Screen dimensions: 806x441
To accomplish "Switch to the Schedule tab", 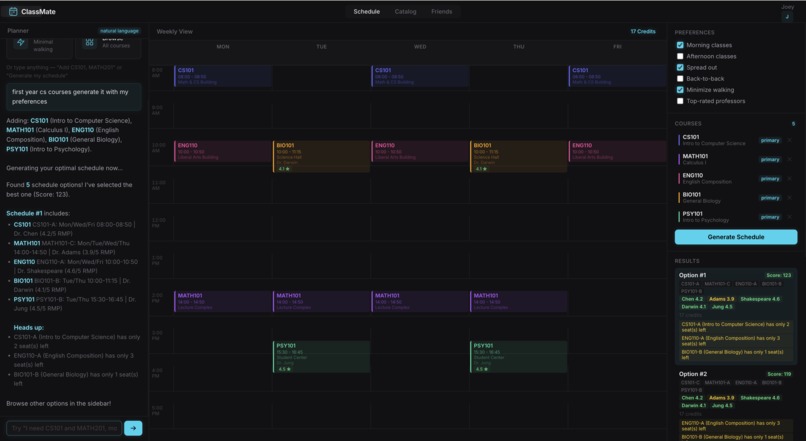I will coord(367,11).
